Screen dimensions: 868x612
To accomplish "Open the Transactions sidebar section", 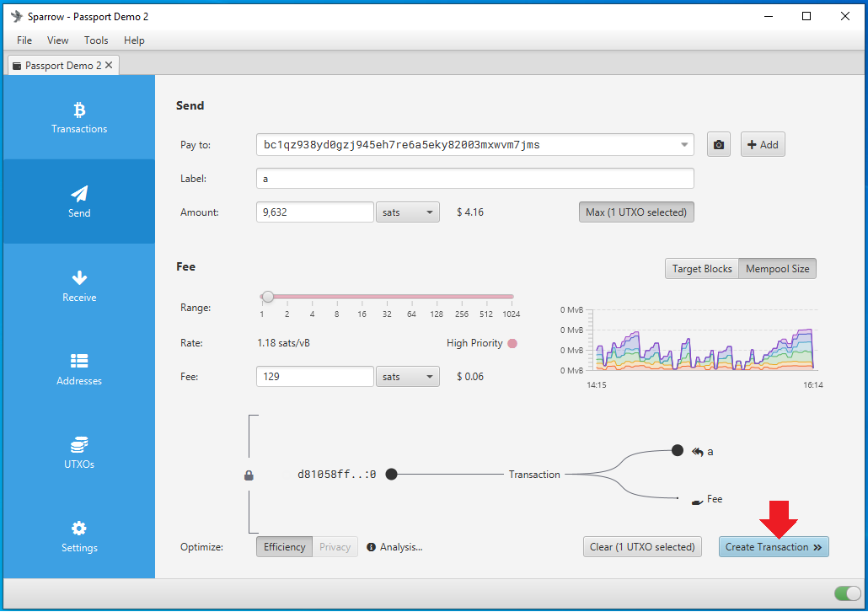I will click(x=79, y=117).
